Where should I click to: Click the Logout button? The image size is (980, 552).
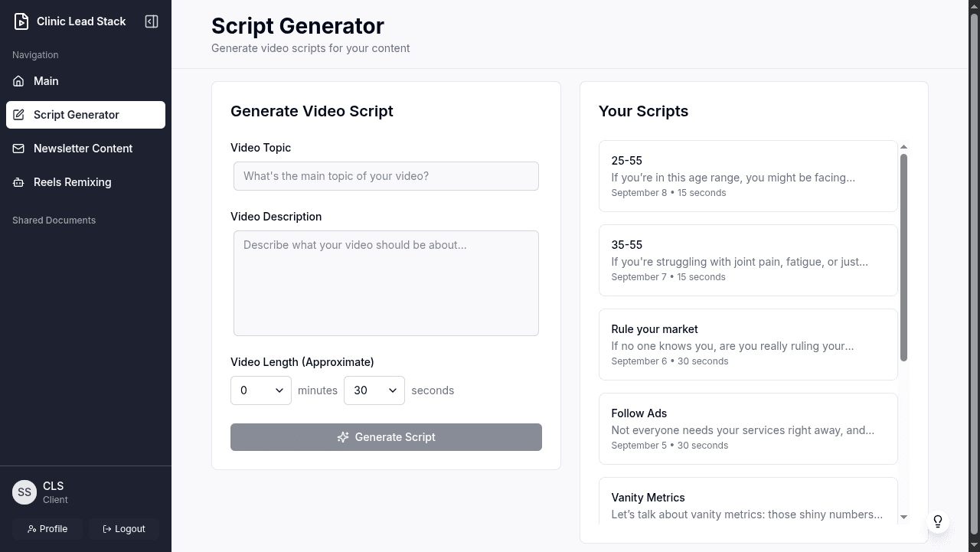(123, 529)
